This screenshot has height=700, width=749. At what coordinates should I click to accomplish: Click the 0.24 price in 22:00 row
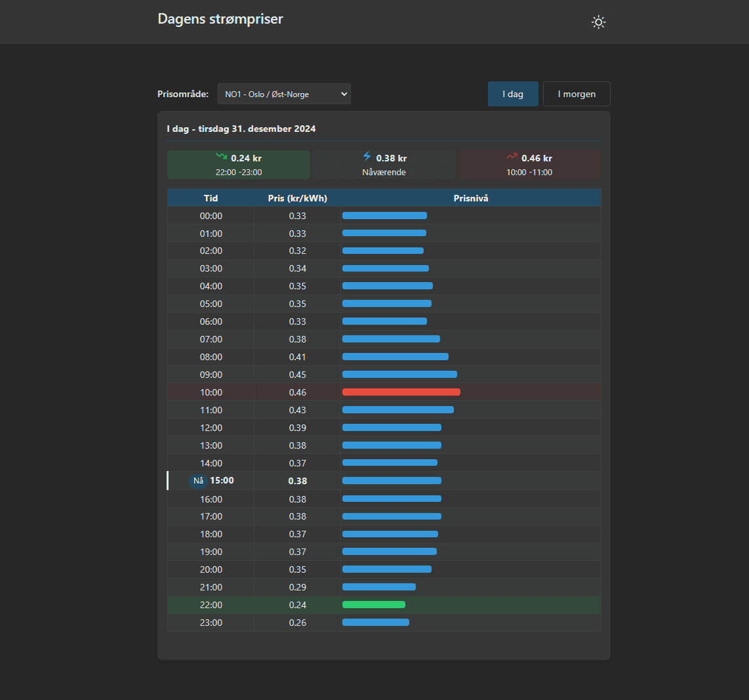298,605
